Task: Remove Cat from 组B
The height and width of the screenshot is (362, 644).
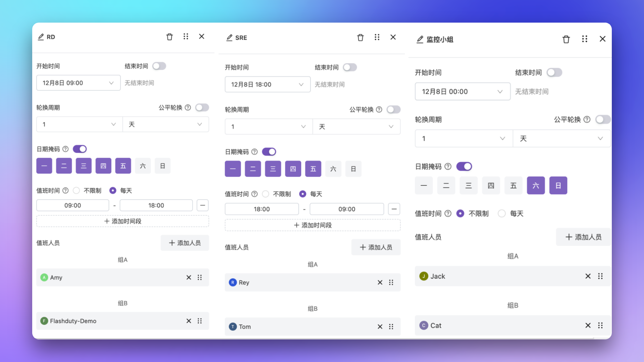Action: (588, 325)
